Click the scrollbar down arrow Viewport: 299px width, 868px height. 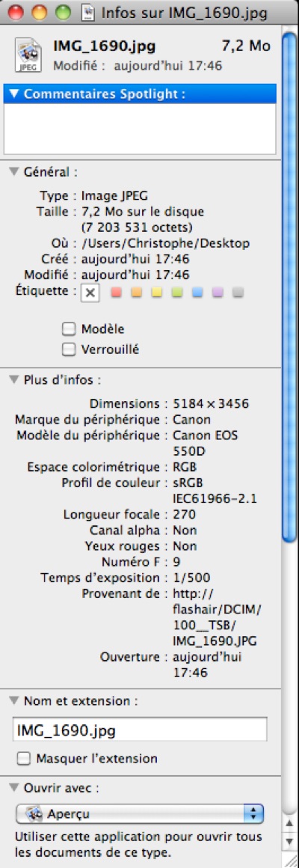point(289,840)
